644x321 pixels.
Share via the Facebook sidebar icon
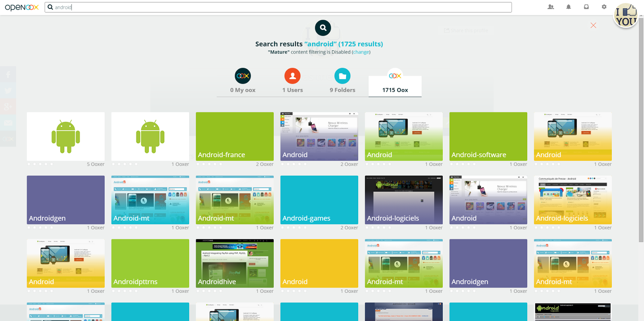(x=8, y=75)
